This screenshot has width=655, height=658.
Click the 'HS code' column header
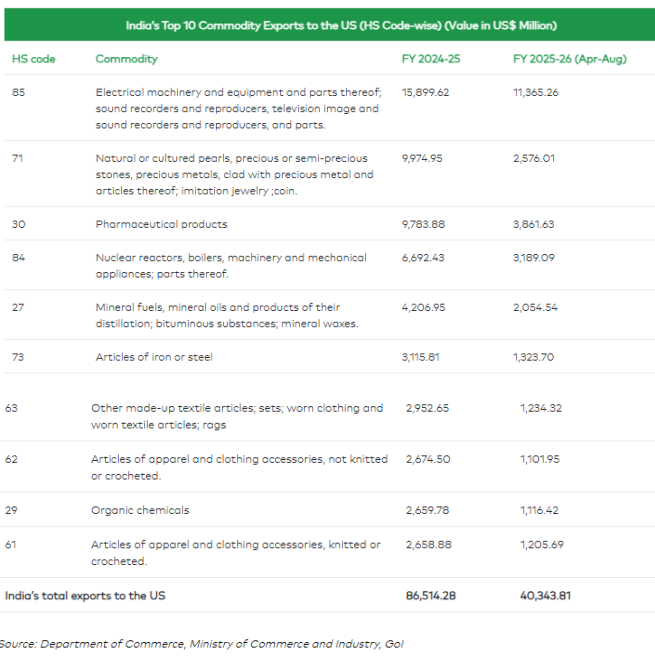point(33,59)
